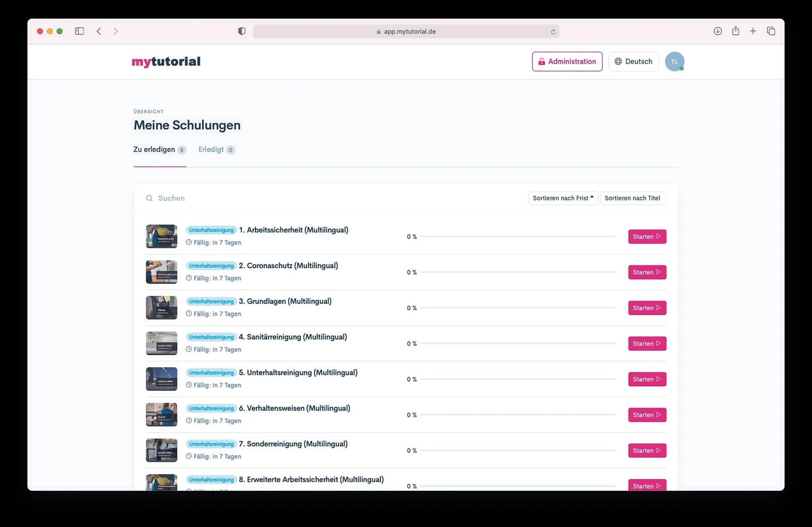Click the privacy shield icon
This screenshot has width=812, height=527.
[x=241, y=31]
